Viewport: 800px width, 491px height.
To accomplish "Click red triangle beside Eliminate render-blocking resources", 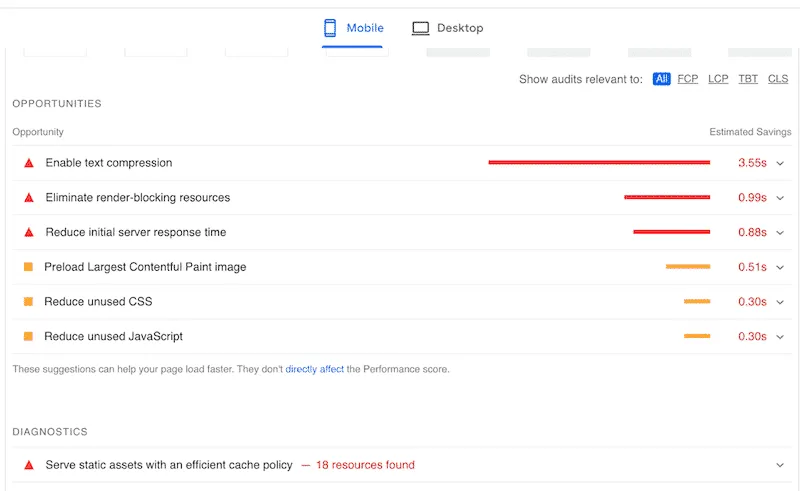I will coord(29,198).
